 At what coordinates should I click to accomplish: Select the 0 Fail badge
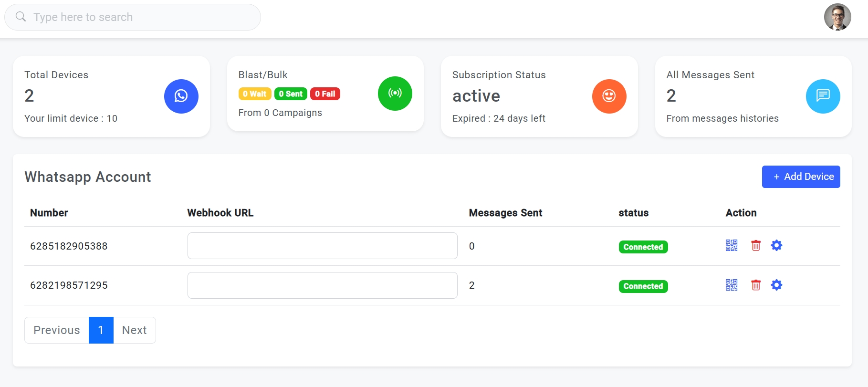(x=325, y=94)
